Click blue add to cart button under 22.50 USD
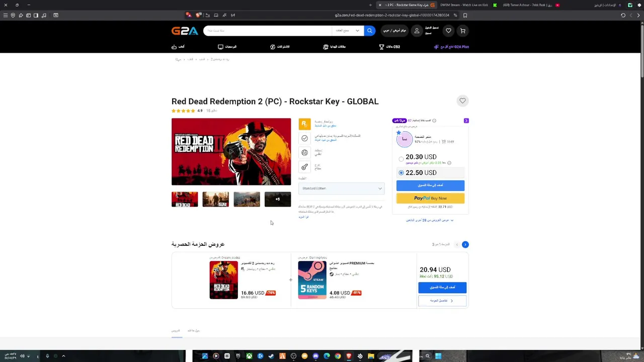Image resolution: width=644 pixels, height=362 pixels. (430, 186)
